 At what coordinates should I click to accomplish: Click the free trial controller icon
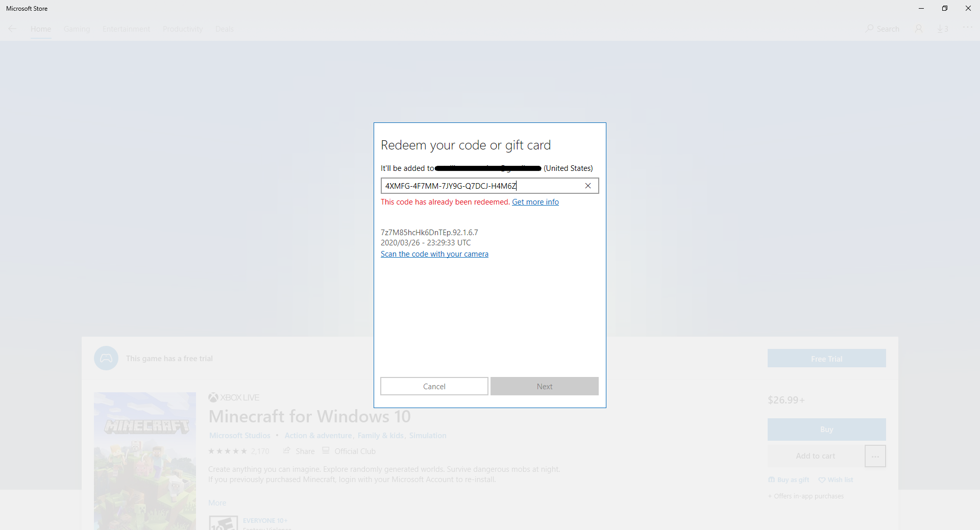(x=106, y=358)
